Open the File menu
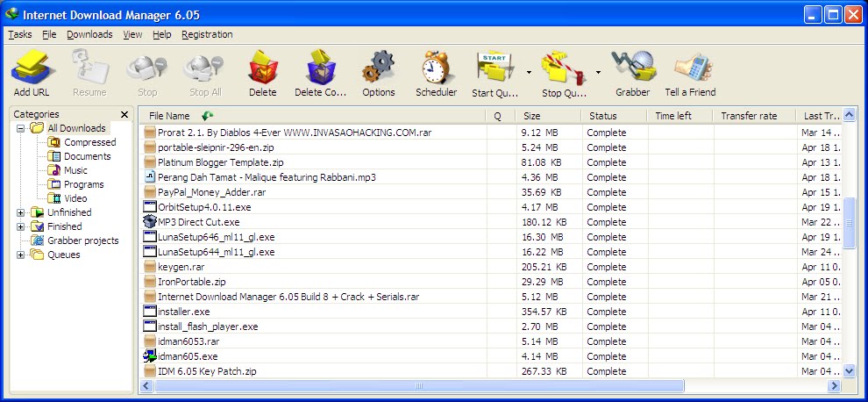The width and height of the screenshot is (868, 402). point(49,34)
